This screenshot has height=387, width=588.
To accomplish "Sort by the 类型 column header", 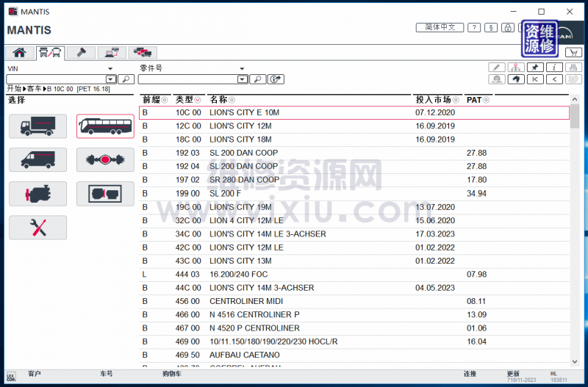I will [188, 100].
